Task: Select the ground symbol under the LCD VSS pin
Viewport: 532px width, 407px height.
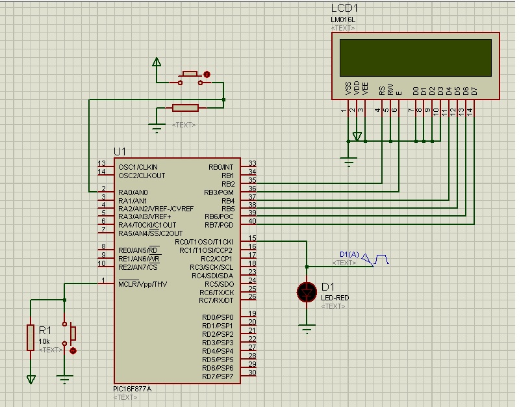Action: pos(349,161)
